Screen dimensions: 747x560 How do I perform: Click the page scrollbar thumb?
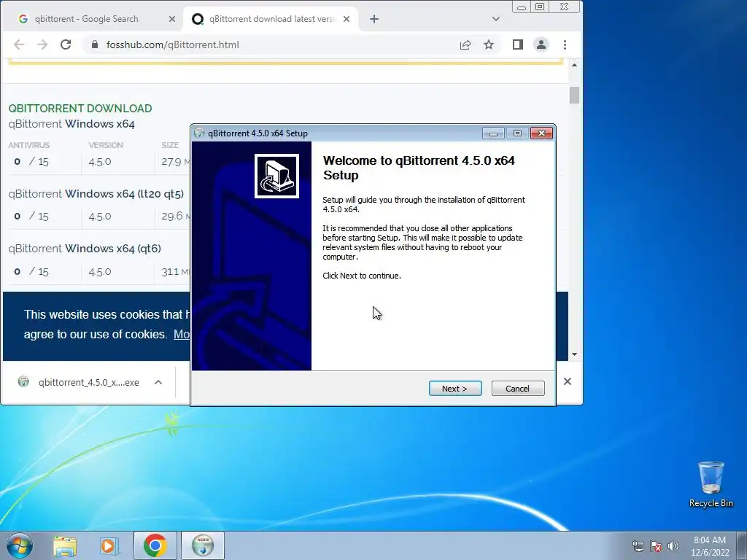pos(575,96)
